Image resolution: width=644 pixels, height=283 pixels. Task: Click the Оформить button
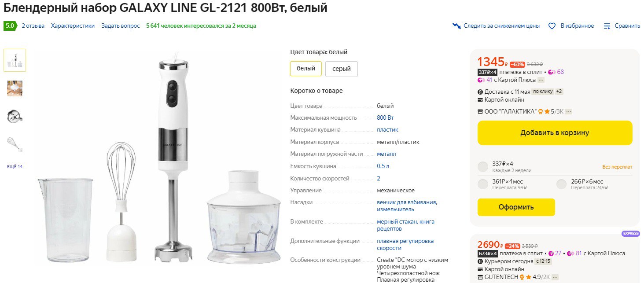[x=516, y=207]
